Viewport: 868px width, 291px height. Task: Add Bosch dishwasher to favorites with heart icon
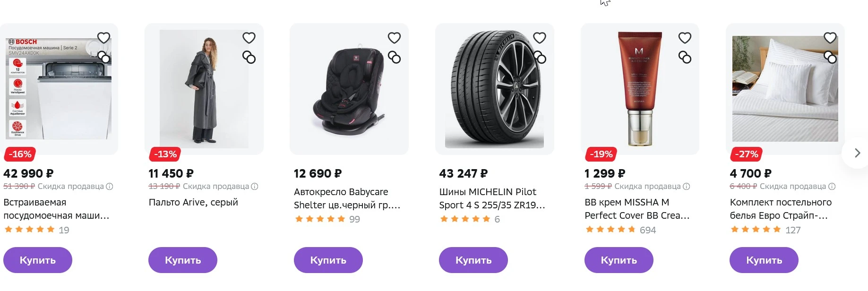(x=104, y=38)
